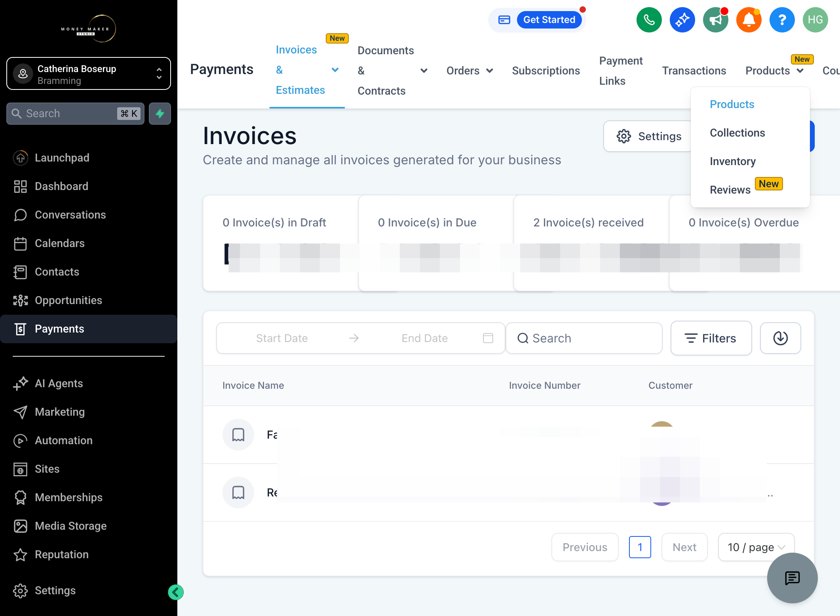Click the download export icon button
The height and width of the screenshot is (616, 840).
[x=780, y=338]
